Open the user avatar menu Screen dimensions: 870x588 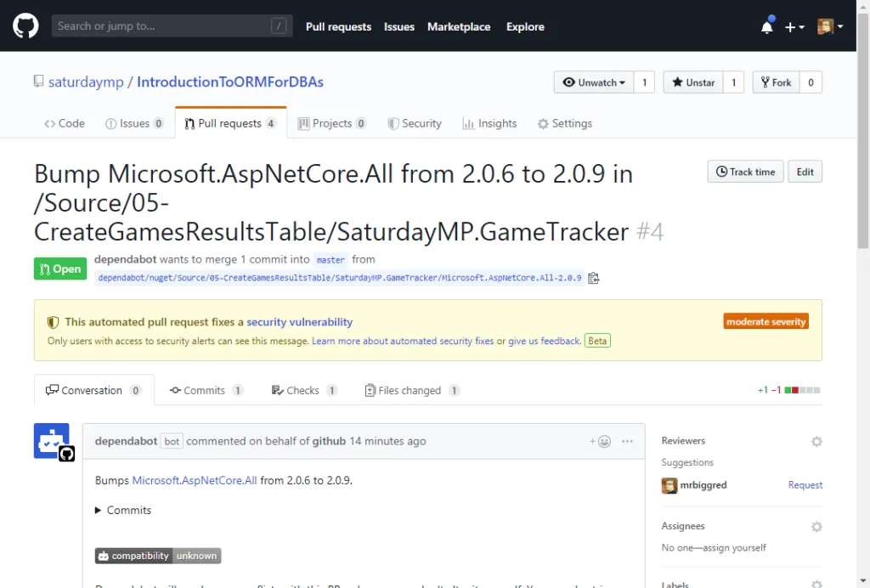pos(830,26)
